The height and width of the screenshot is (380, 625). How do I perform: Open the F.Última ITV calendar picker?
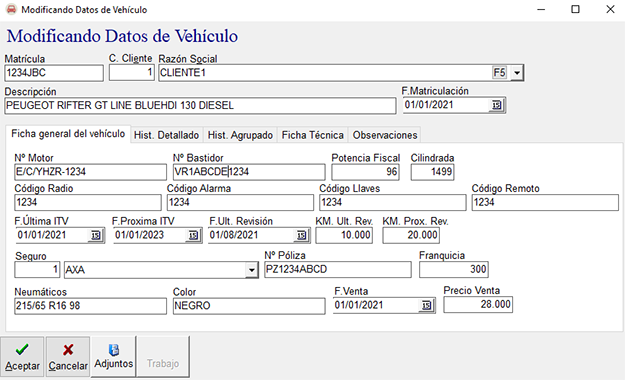pyautogui.click(x=96, y=235)
